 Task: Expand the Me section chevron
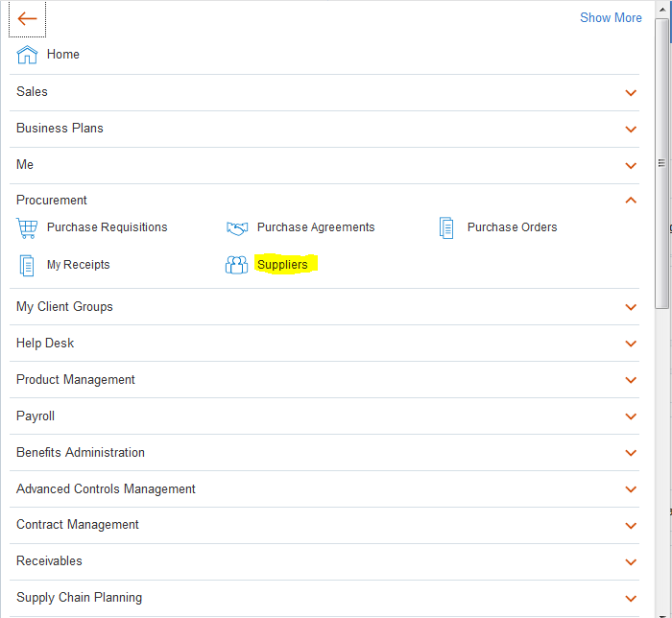(631, 165)
